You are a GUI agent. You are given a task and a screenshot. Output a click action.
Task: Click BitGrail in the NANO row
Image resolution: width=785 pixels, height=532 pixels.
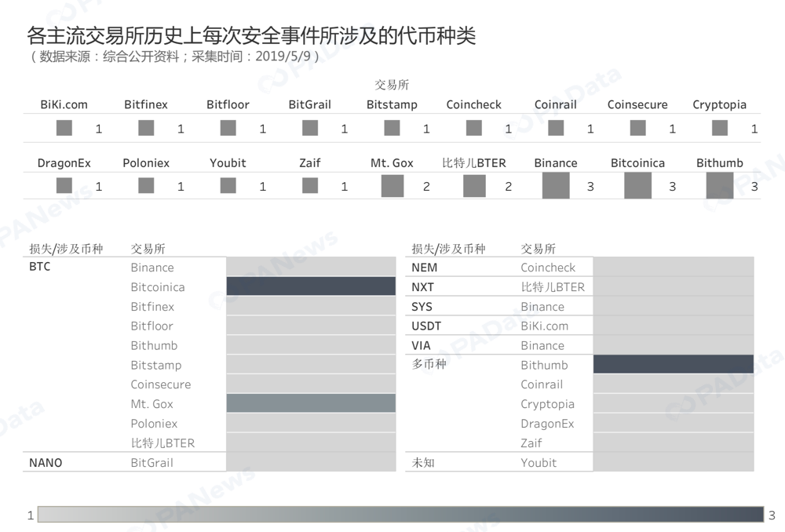coord(152,462)
